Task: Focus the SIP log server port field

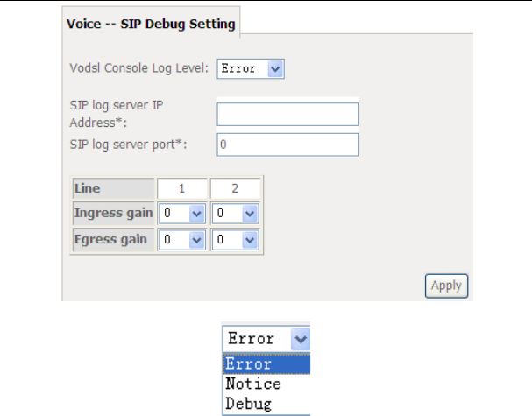Action: click(x=287, y=145)
